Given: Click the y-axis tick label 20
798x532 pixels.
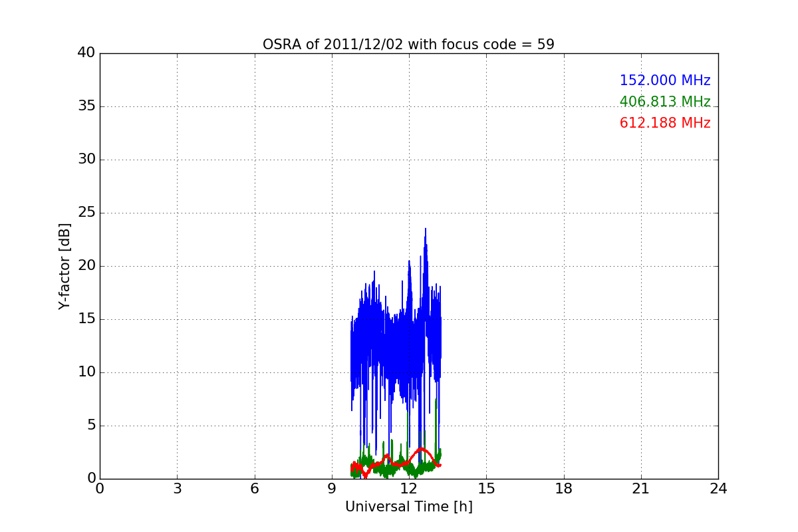Looking at the screenshot, I should [x=86, y=265].
